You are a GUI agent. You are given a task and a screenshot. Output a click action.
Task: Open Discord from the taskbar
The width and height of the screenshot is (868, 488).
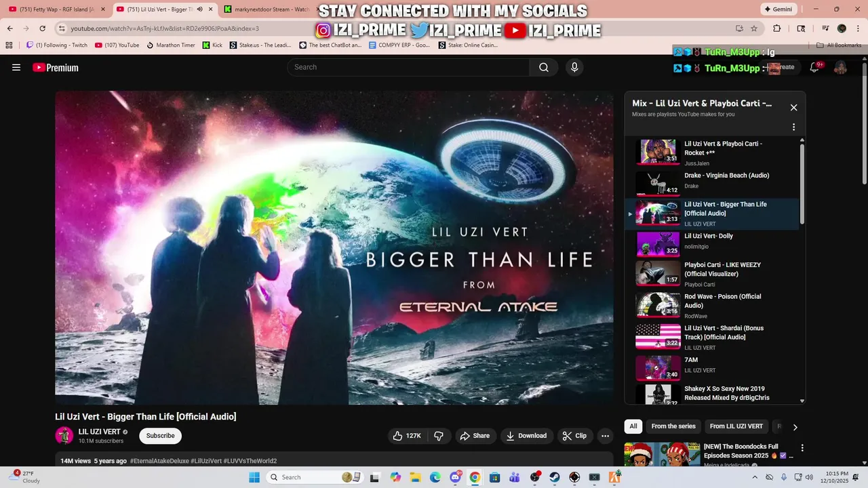coord(455,477)
